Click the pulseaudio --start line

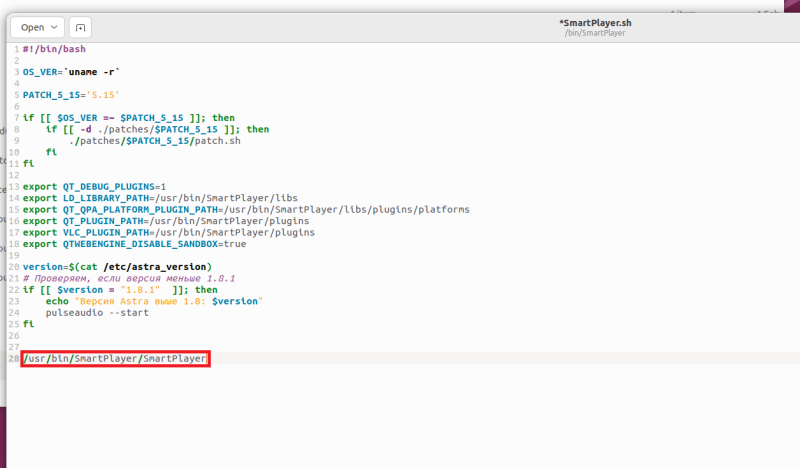[96, 312]
